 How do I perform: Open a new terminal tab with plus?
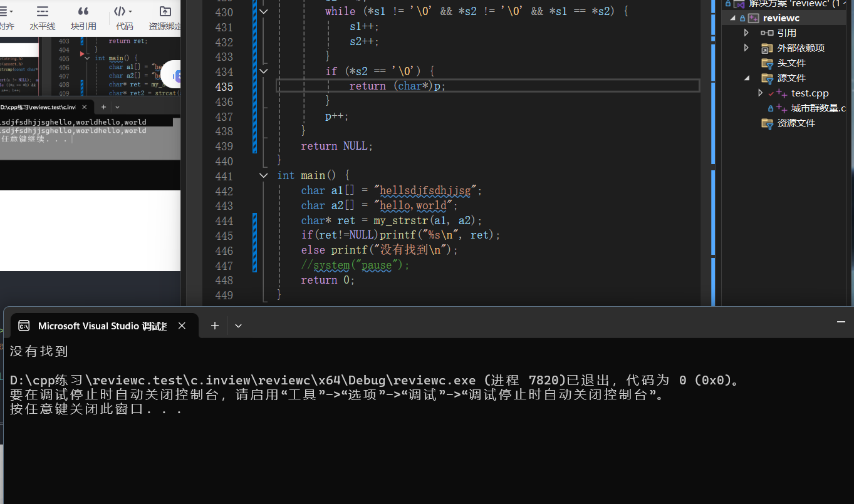(214, 326)
